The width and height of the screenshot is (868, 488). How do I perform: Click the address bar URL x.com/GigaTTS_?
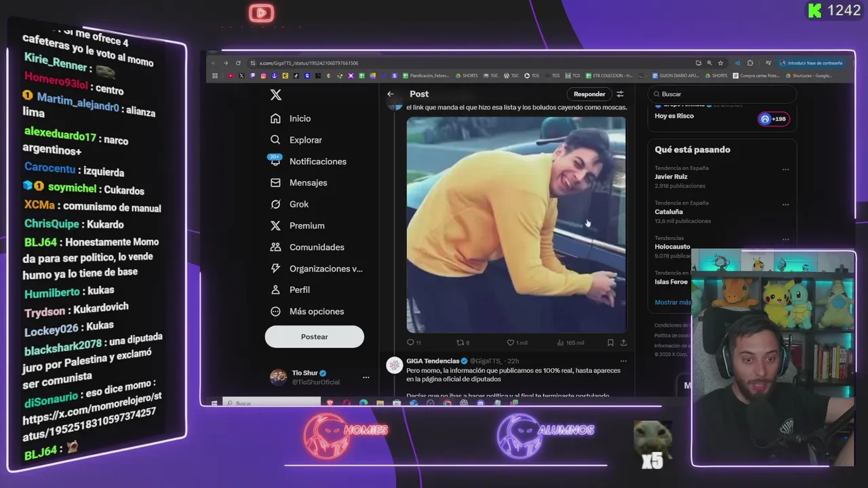[309, 63]
